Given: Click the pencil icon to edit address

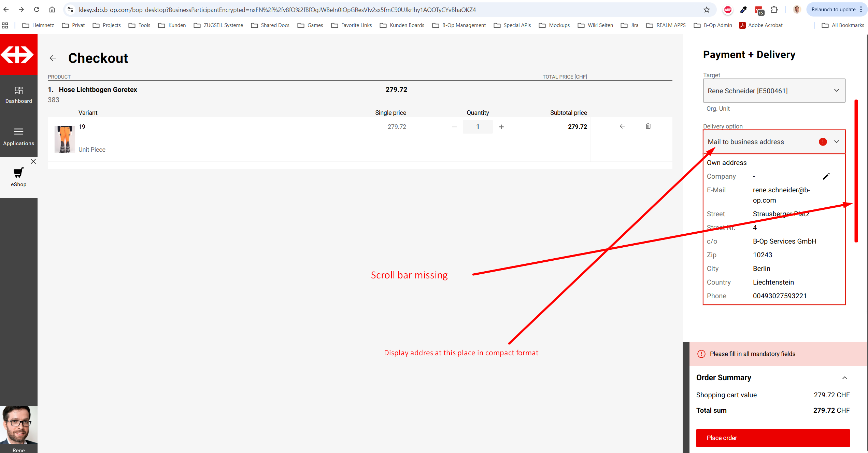Looking at the screenshot, I should coord(826,176).
